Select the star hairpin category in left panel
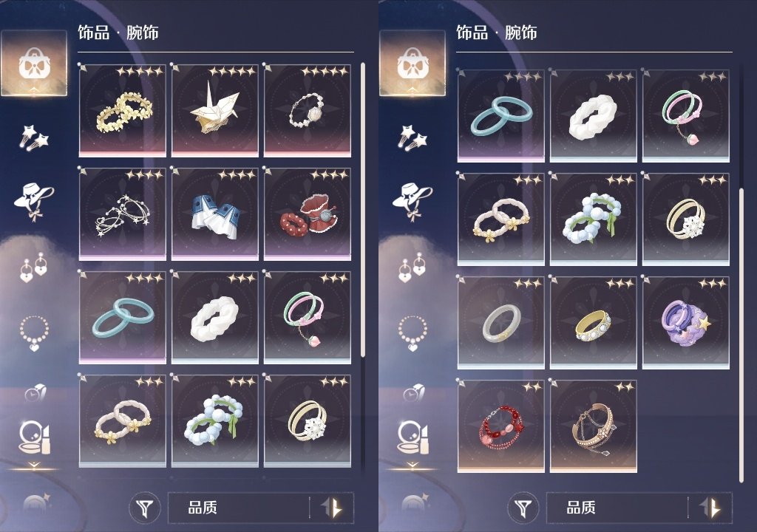This screenshot has height=532, width=757. [34, 137]
